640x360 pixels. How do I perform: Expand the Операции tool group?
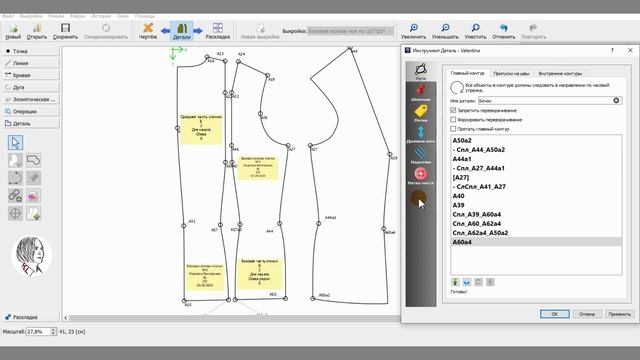pyautogui.click(x=31, y=111)
